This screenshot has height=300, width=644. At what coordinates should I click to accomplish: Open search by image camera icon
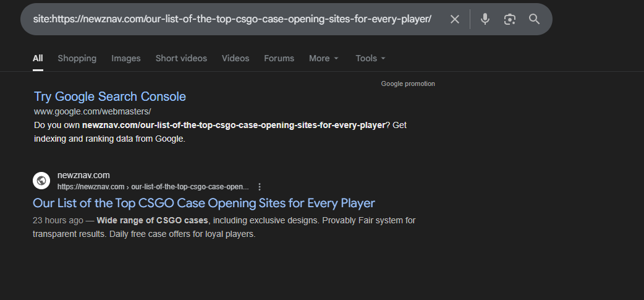point(510,19)
